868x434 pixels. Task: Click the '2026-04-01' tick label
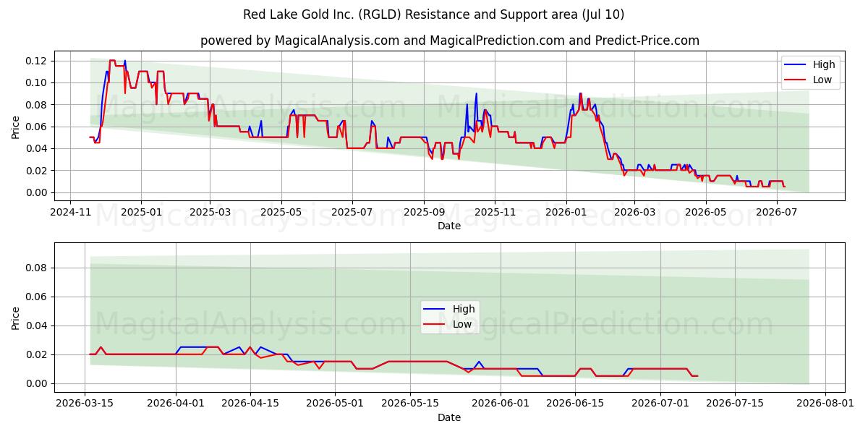tap(176, 403)
